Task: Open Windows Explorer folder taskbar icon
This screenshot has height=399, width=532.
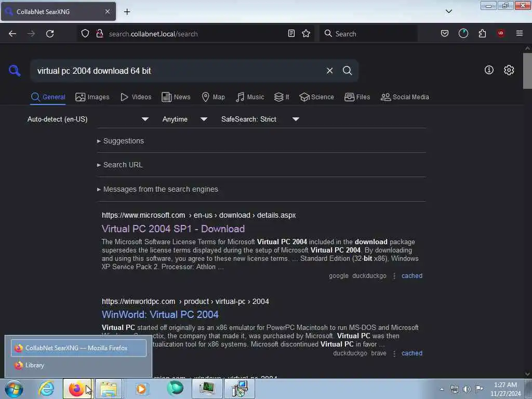Action: 109,389
